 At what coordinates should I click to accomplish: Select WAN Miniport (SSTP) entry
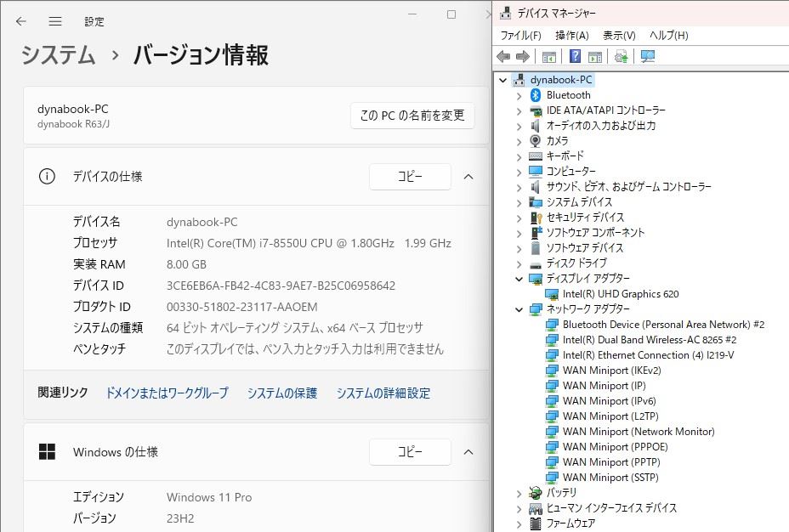610,478
